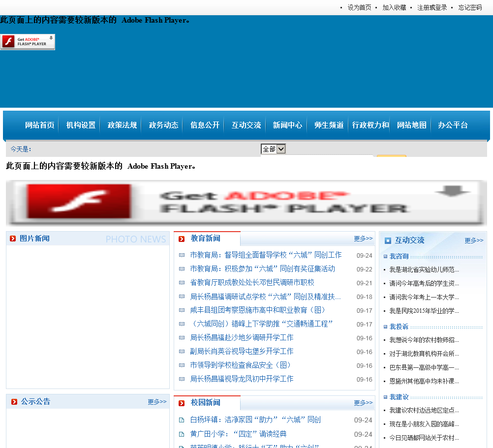Open suggestion 今日见硒都网站关于农村...

[x=424, y=438]
